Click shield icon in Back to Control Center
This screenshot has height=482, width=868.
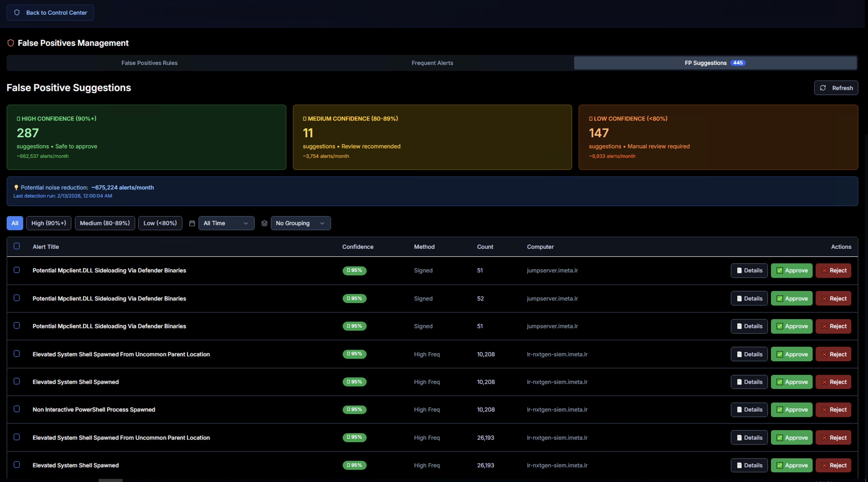coord(17,13)
